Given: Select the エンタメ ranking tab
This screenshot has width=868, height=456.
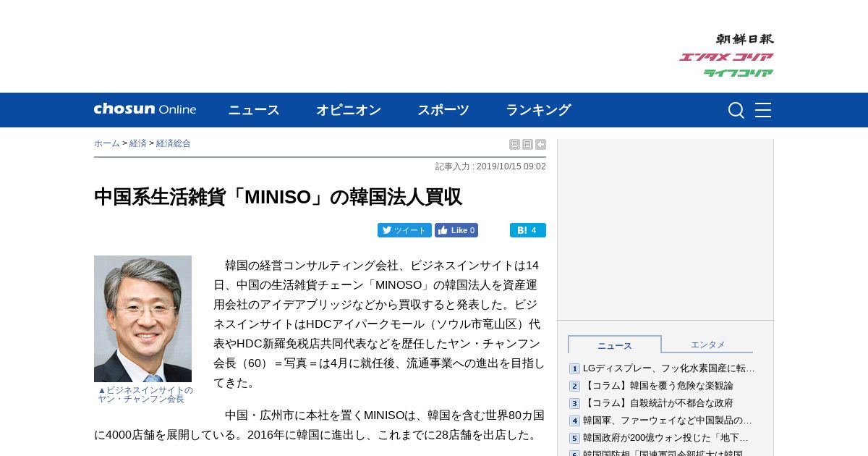Looking at the screenshot, I should pyautogui.click(x=707, y=345).
